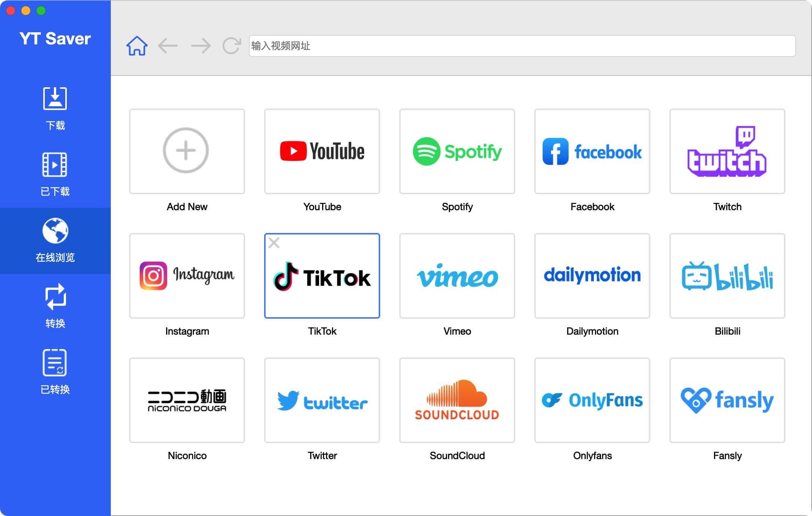Viewport: 812px width, 516px height.
Task: Open the 已转换 converted list icon
Action: click(55, 363)
